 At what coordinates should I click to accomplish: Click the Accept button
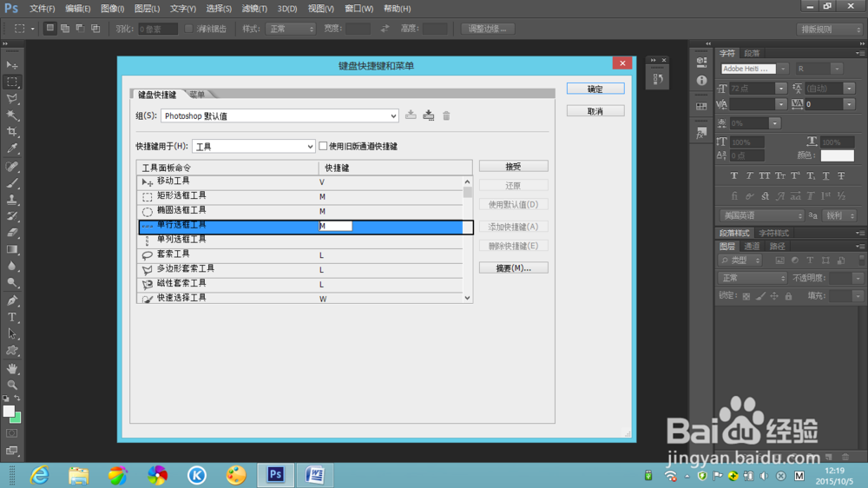point(513,166)
